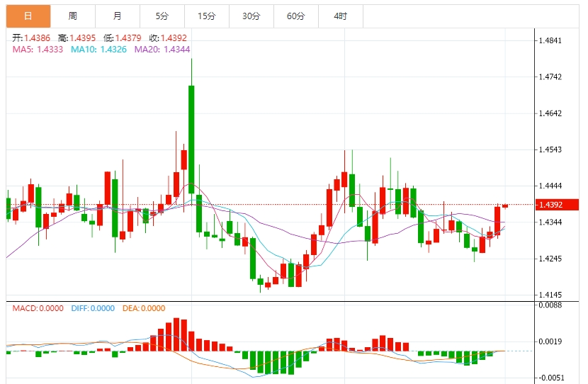Open the 15分 timeframe tab
Image resolution: width=588 pixels, height=384 pixels.
click(207, 16)
